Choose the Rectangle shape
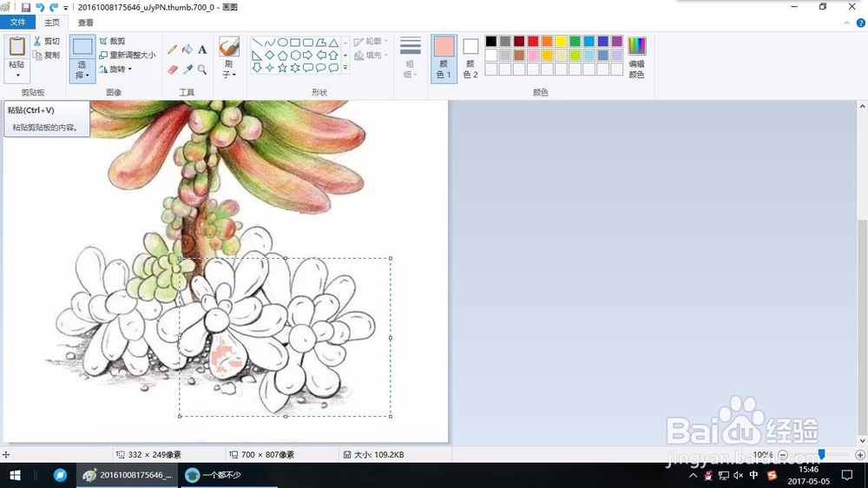The image size is (868, 488). click(x=295, y=43)
